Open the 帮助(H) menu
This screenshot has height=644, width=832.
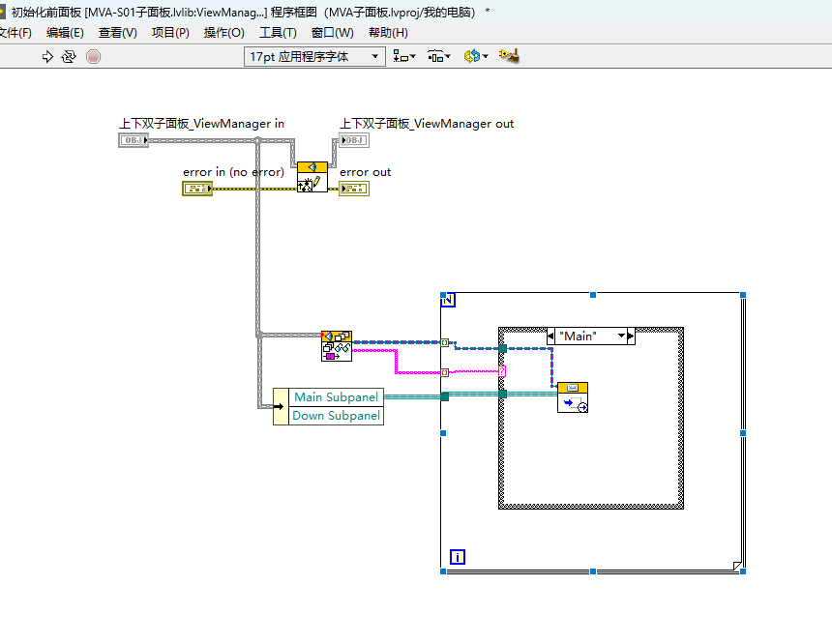click(x=388, y=33)
